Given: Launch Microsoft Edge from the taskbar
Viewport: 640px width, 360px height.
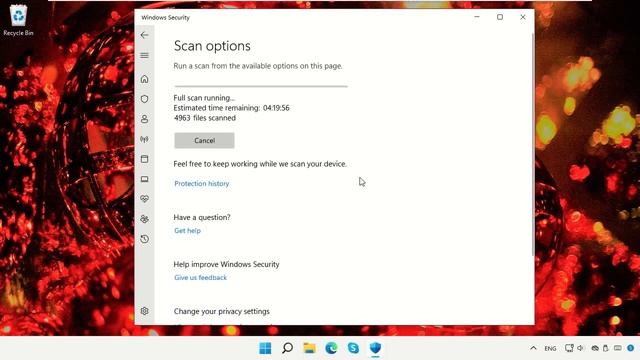Looking at the screenshot, I should [x=331, y=348].
